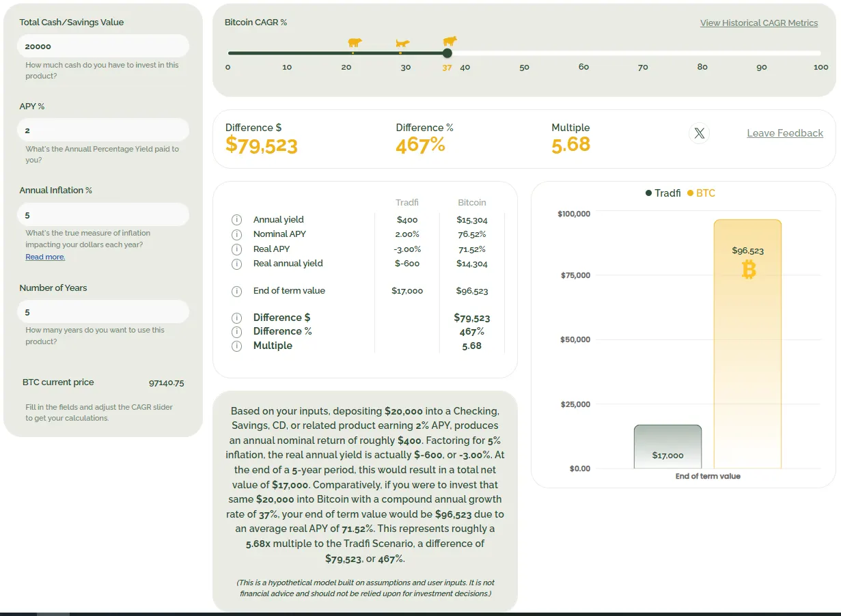The width and height of the screenshot is (841, 616).
Task: Open the inflation Read more link
Action: pos(45,257)
